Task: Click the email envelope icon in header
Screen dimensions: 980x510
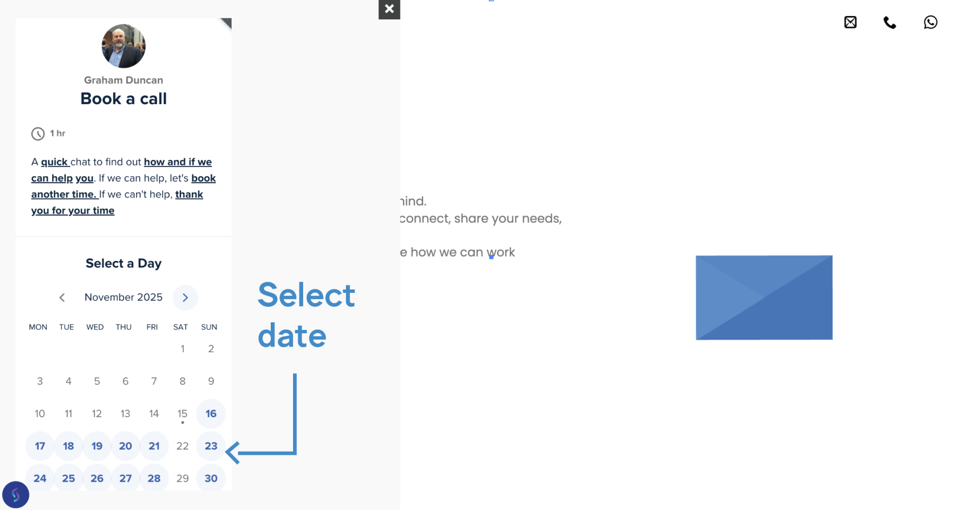Action: pyautogui.click(x=850, y=22)
